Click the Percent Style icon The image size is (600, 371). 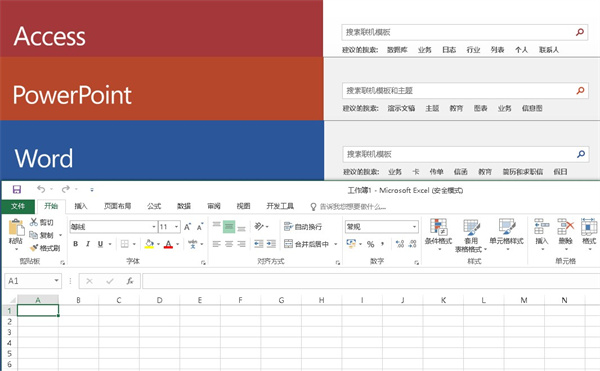pyautogui.click(x=370, y=244)
